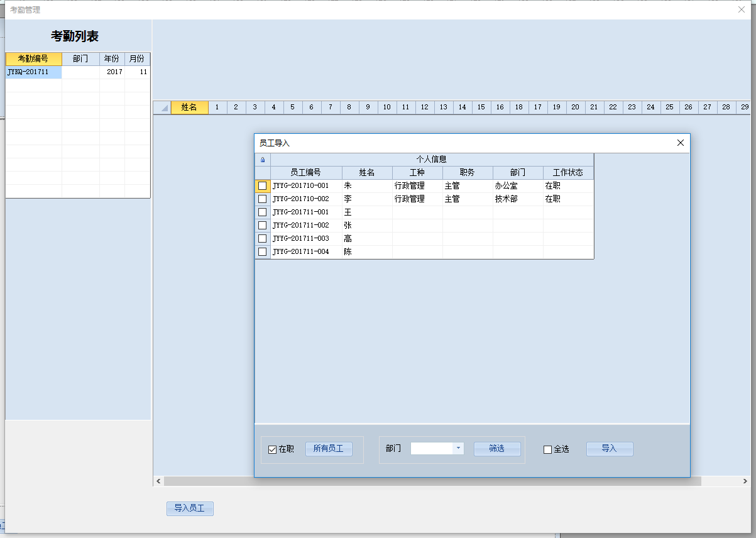The height and width of the screenshot is (538, 756).
Task: Click day column header 1
Action: 217,107
